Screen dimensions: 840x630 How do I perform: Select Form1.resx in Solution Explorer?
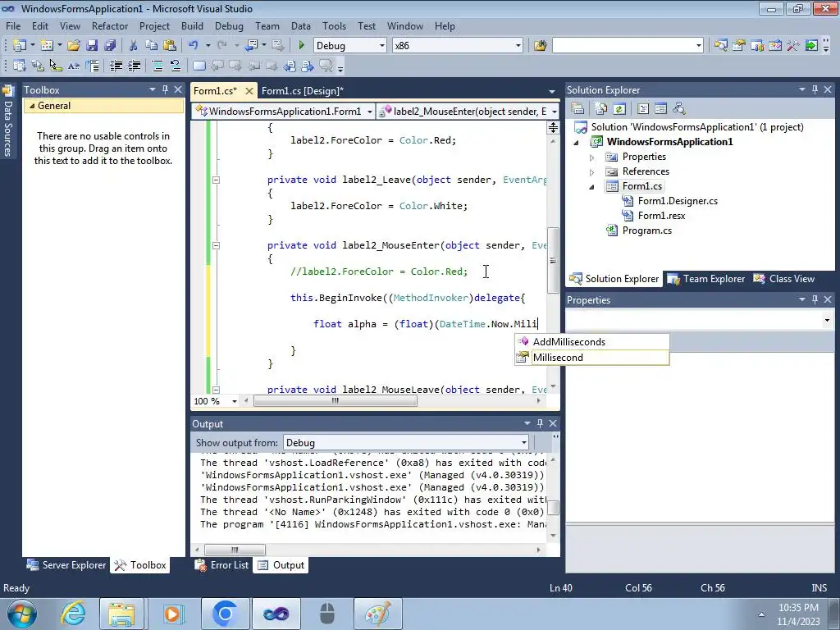coord(662,216)
